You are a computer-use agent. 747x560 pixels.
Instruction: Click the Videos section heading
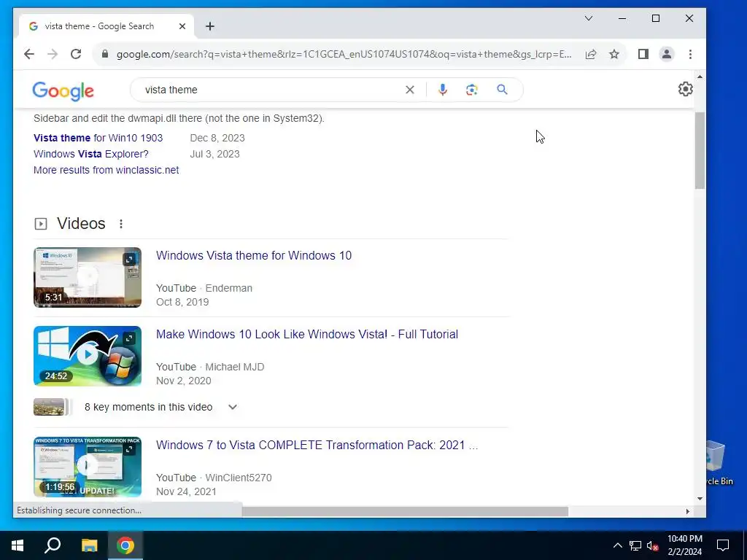click(81, 223)
